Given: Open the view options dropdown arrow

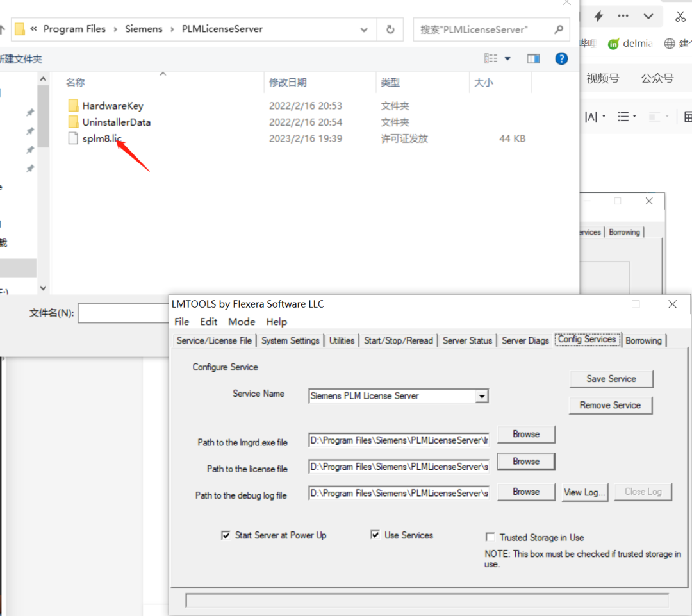Looking at the screenshot, I should tap(507, 59).
